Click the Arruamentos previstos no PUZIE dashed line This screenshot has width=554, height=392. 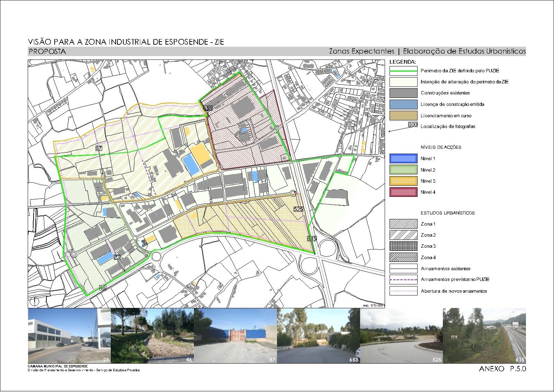pos(403,280)
